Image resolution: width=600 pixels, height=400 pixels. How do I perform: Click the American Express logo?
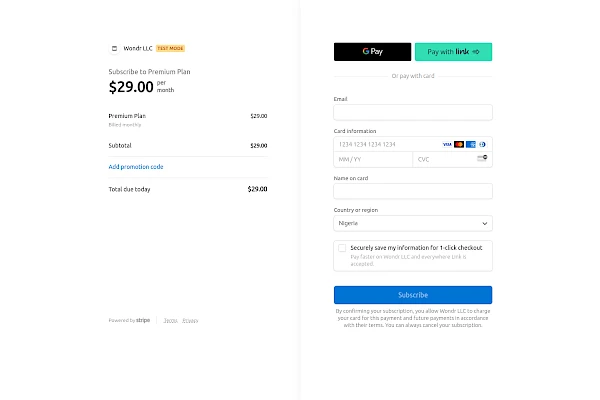(470, 144)
